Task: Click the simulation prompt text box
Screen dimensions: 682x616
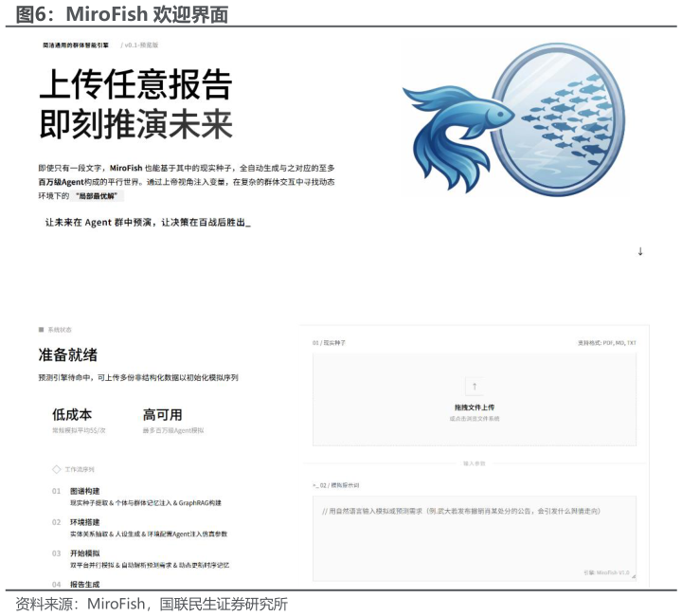Action: pos(475,538)
